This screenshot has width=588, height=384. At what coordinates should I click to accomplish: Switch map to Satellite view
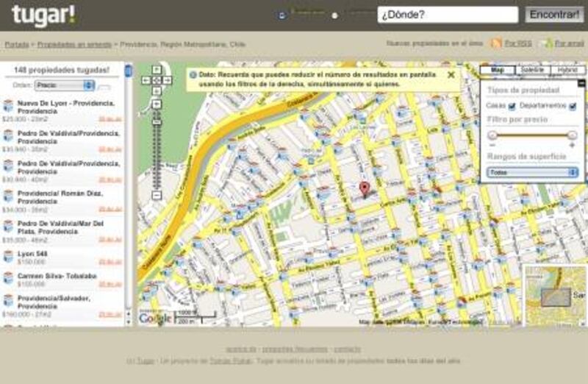pos(532,70)
